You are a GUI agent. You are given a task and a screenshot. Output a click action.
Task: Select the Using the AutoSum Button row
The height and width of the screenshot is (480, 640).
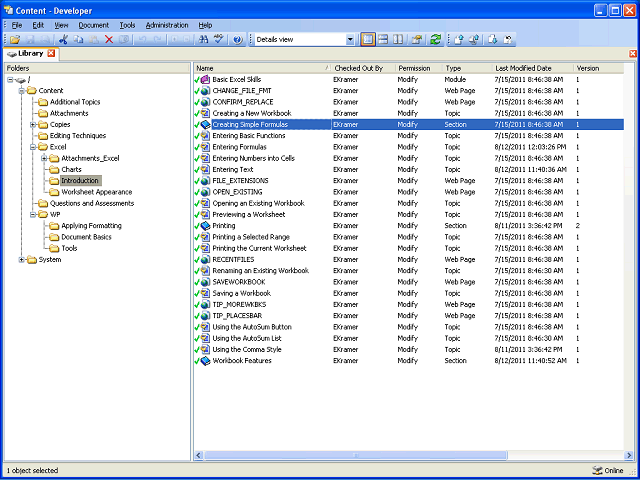point(409,327)
